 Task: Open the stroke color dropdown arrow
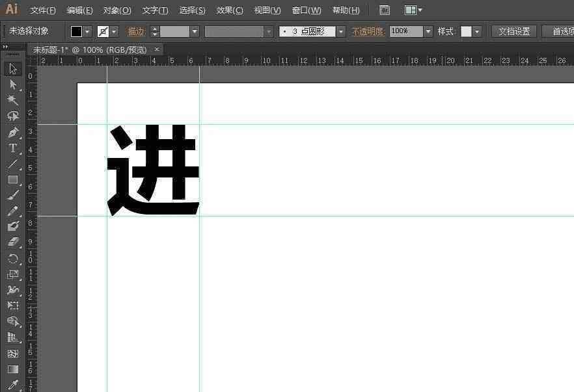(x=115, y=31)
